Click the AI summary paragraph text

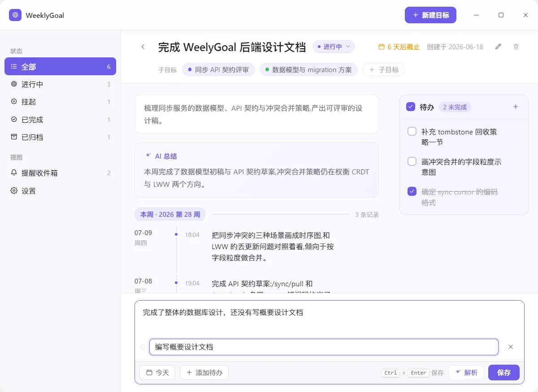256,178
